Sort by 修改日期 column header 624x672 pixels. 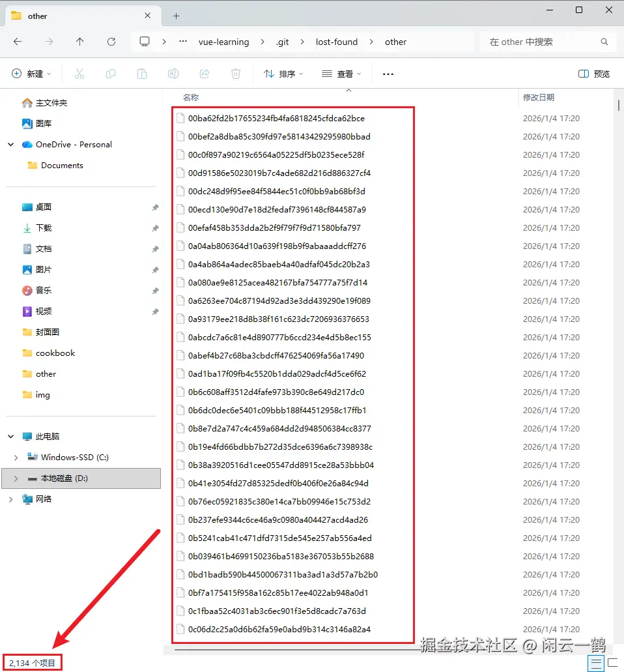click(x=538, y=97)
